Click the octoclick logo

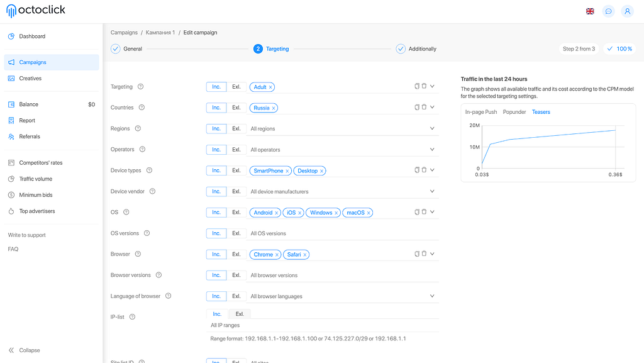36,11
